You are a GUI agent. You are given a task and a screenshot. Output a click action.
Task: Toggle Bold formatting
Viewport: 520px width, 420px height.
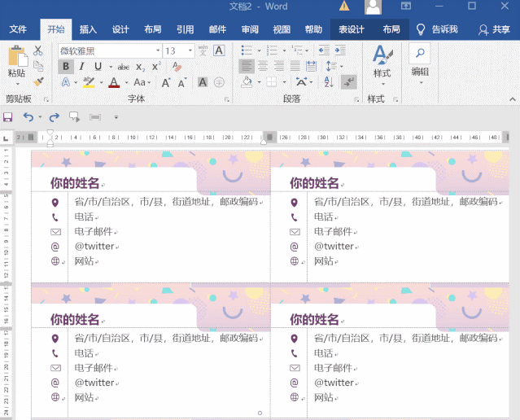pos(66,67)
